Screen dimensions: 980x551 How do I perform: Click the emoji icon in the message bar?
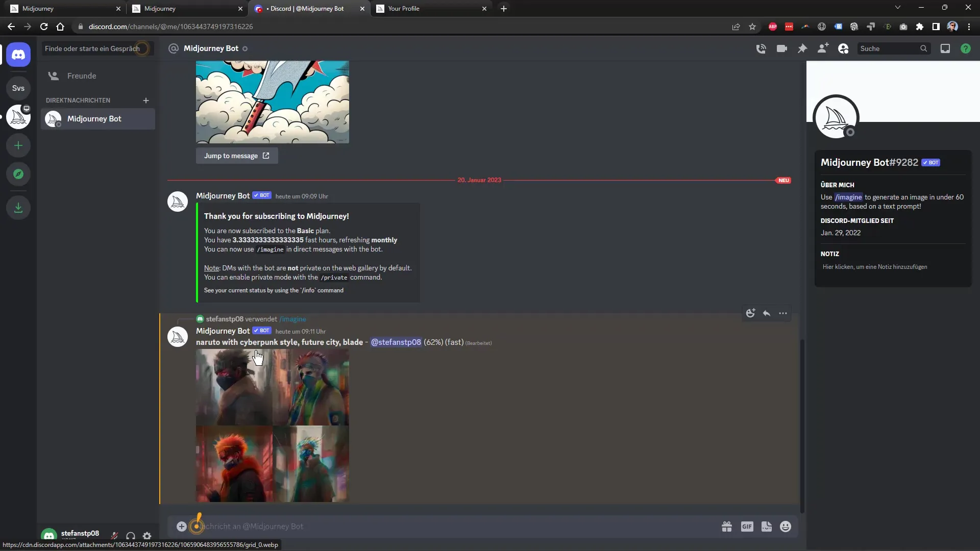tap(787, 526)
